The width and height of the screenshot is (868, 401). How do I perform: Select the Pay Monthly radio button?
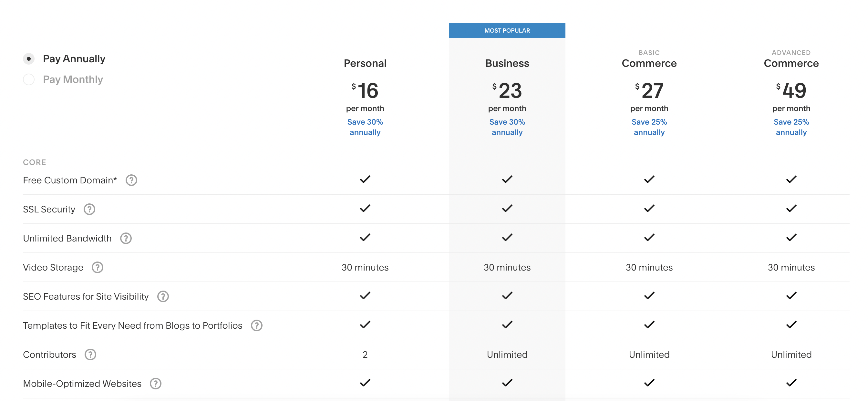29,79
